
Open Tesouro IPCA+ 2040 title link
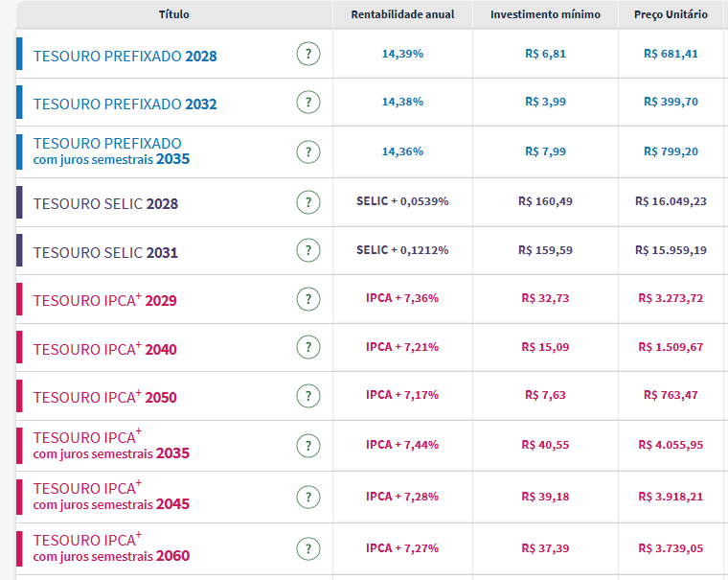104,350
